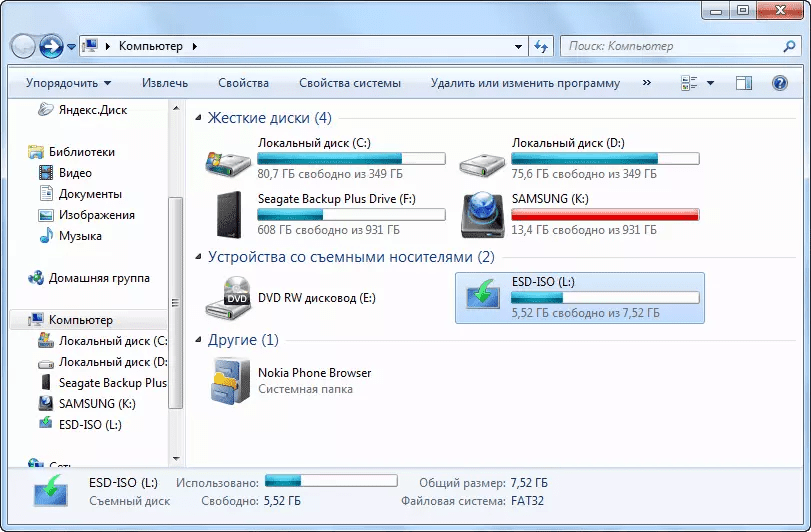Click Удалить или изменить программу
The height and width of the screenshot is (532, 811).
click(x=525, y=83)
